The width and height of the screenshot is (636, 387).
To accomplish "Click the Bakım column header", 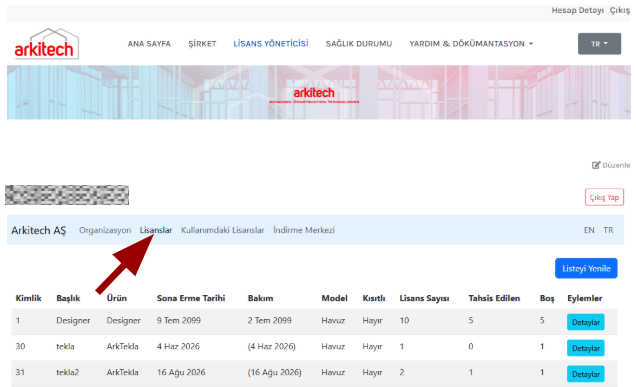I will (260, 298).
